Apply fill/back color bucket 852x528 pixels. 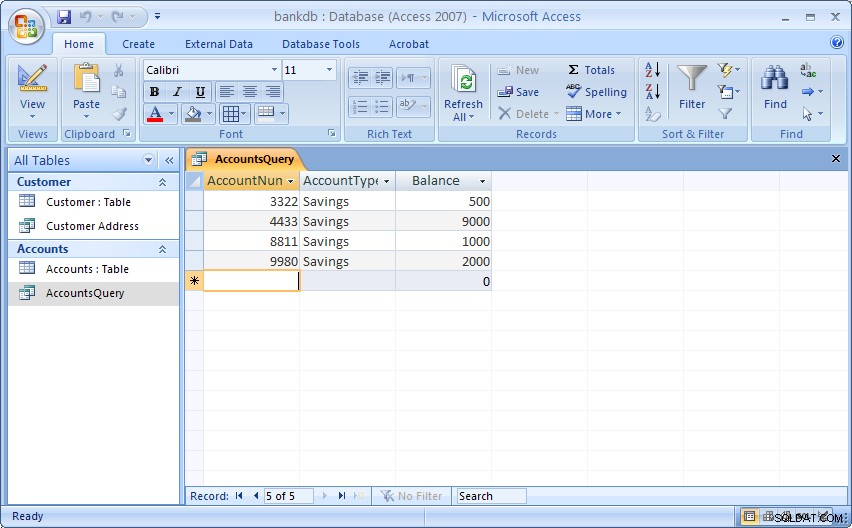coord(193,114)
